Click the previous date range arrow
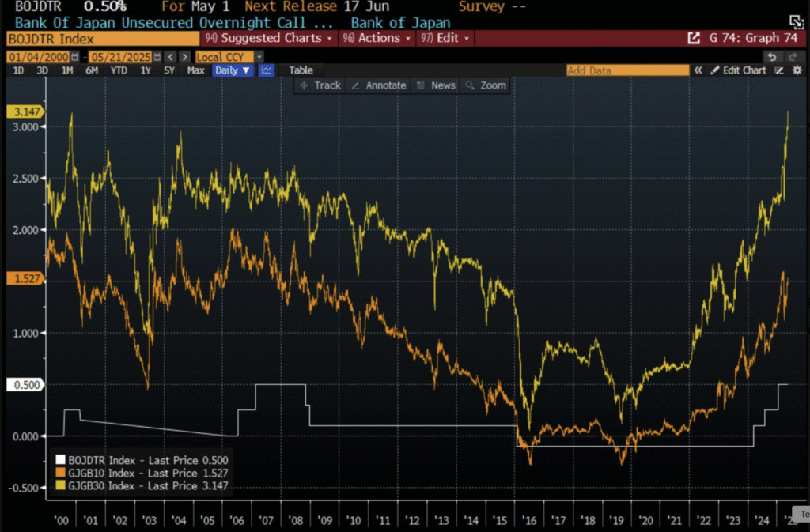Screen dimensions: 810x532 click(171, 57)
